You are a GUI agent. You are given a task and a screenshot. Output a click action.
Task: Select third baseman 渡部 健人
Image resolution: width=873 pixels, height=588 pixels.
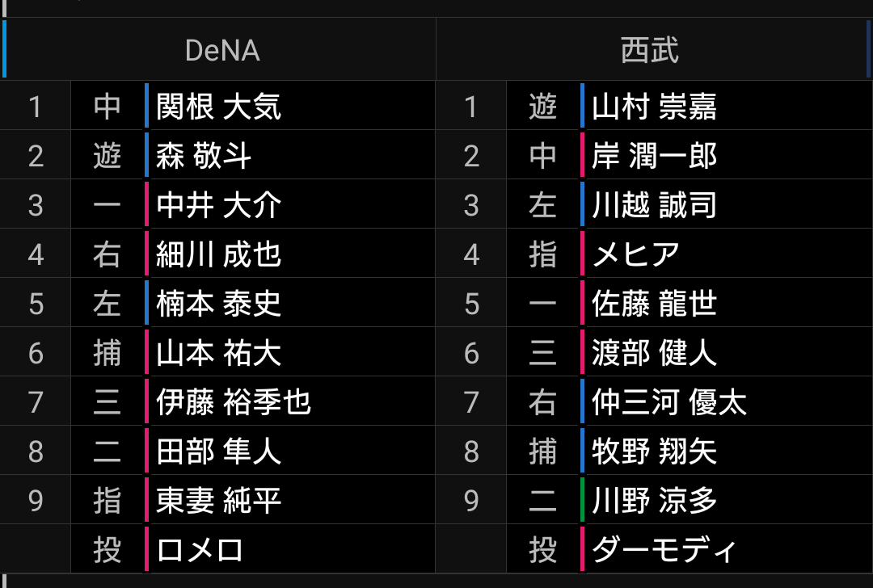coord(654,353)
